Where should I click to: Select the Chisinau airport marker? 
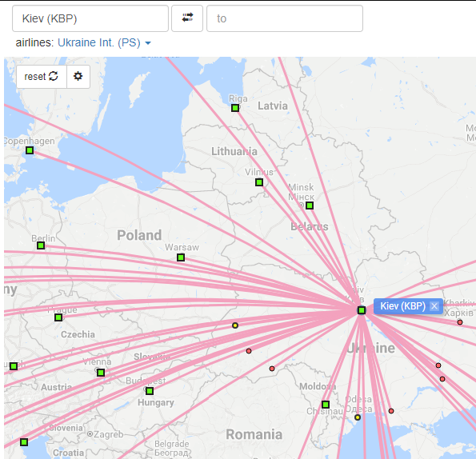tap(326, 405)
